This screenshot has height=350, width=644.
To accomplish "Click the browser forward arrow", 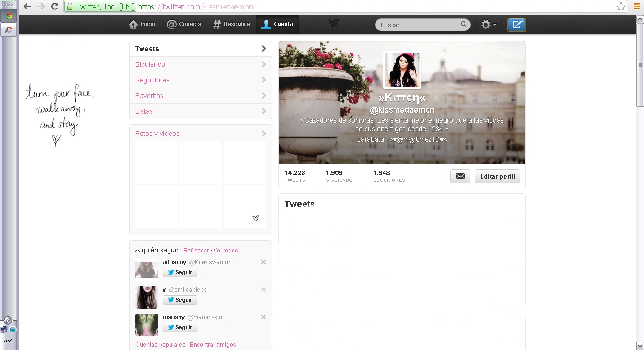I will [x=41, y=7].
